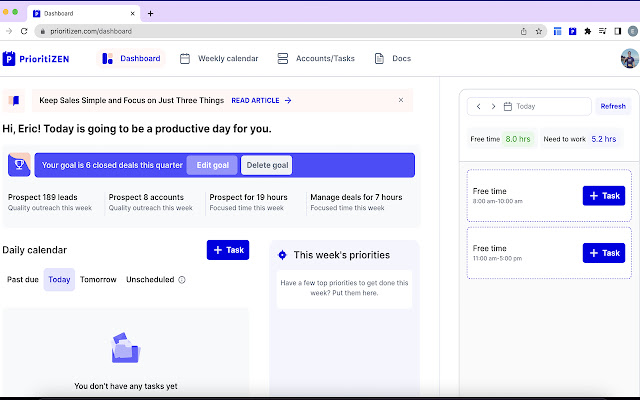Go to next day with right chevron
The width and height of the screenshot is (640, 400).
[x=493, y=107]
